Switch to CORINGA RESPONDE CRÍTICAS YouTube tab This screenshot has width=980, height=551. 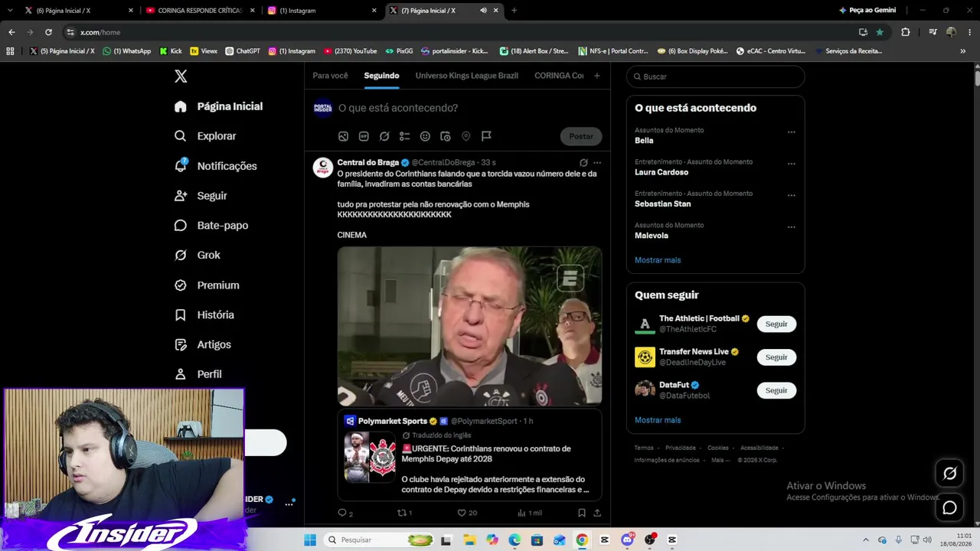200,11
